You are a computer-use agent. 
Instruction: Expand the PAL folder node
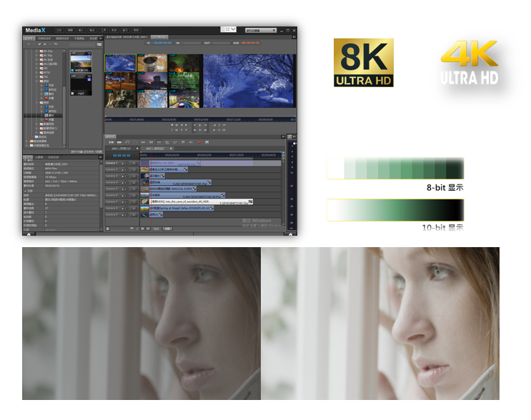(x=36, y=76)
